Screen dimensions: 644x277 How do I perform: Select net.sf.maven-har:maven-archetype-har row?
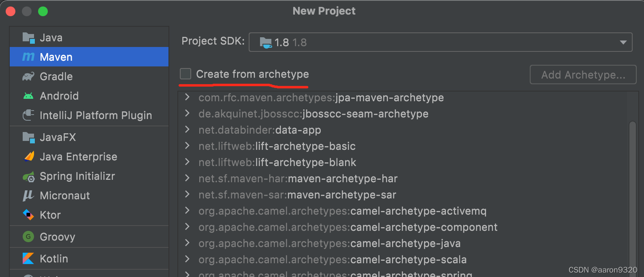point(403,179)
